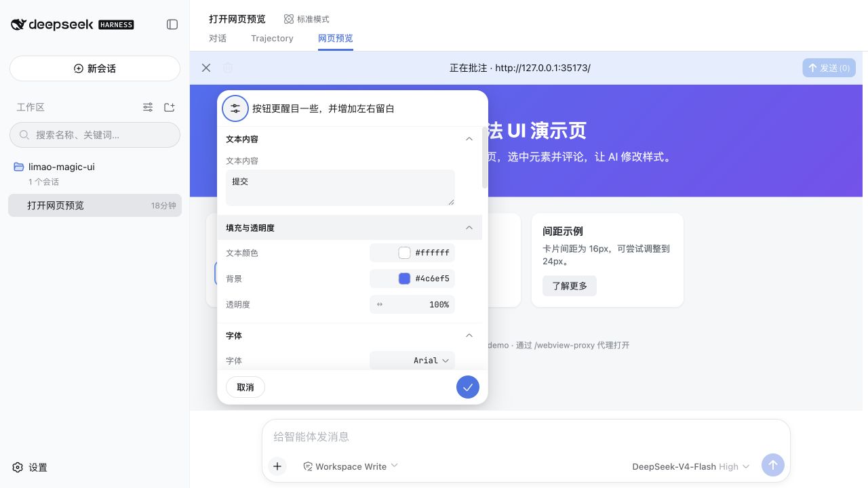
Task: Adjust the 透明度 100% opacity field
Action: click(412, 304)
